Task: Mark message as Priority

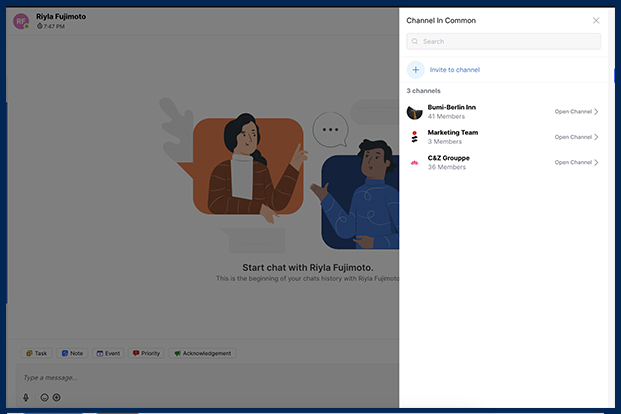Action: [146, 353]
